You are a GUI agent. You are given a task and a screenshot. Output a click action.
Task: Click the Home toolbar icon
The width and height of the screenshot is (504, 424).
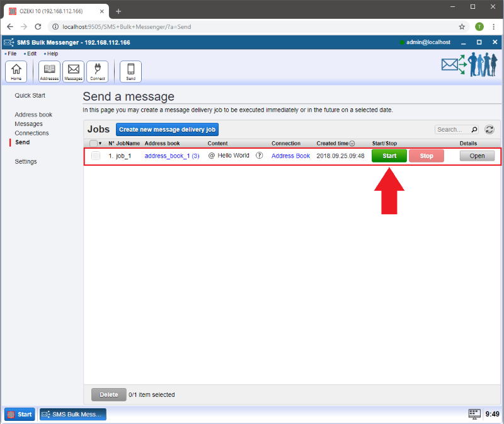pyautogui.click(x=16, y=71)
